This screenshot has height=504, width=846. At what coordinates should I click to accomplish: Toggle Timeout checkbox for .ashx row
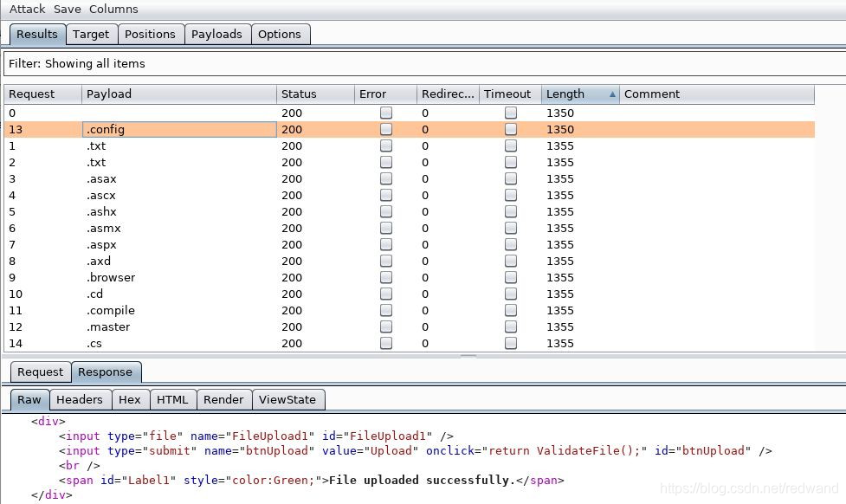click(x=510, y=211)
